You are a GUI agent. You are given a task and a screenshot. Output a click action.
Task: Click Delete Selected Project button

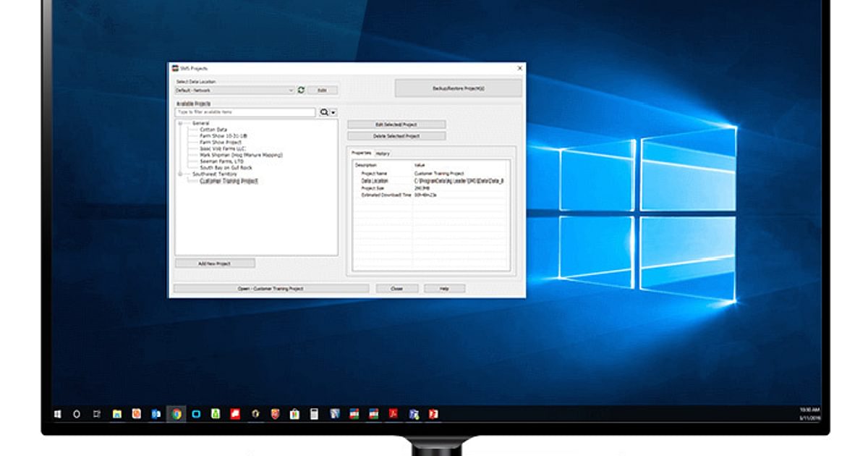pyautogui.click(x=396, y=136)
